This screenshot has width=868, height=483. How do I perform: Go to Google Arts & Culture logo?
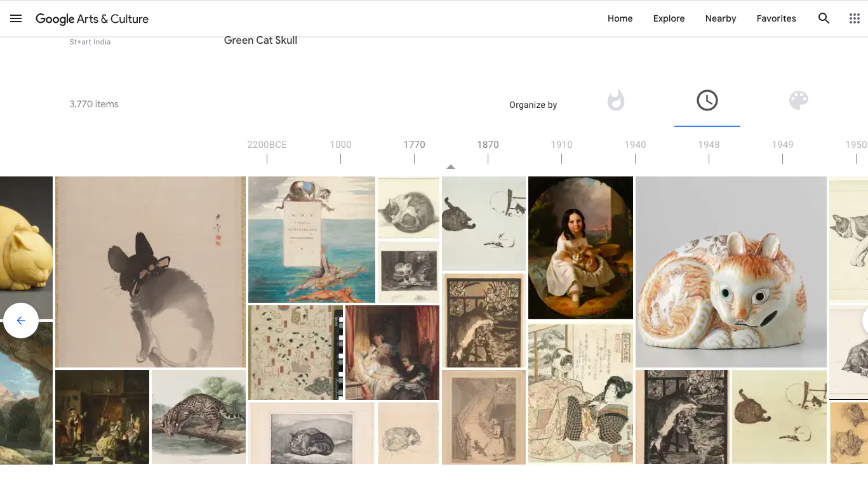coord(92,19)
